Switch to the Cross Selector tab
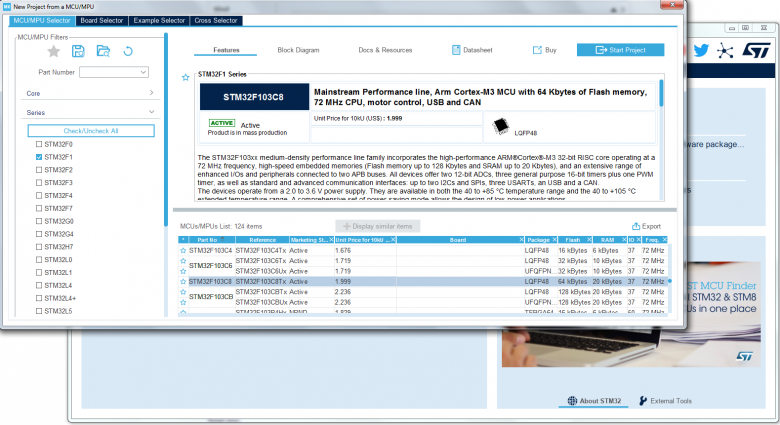The height and width of the screenshot is (425, 780). tap(215, 20)
